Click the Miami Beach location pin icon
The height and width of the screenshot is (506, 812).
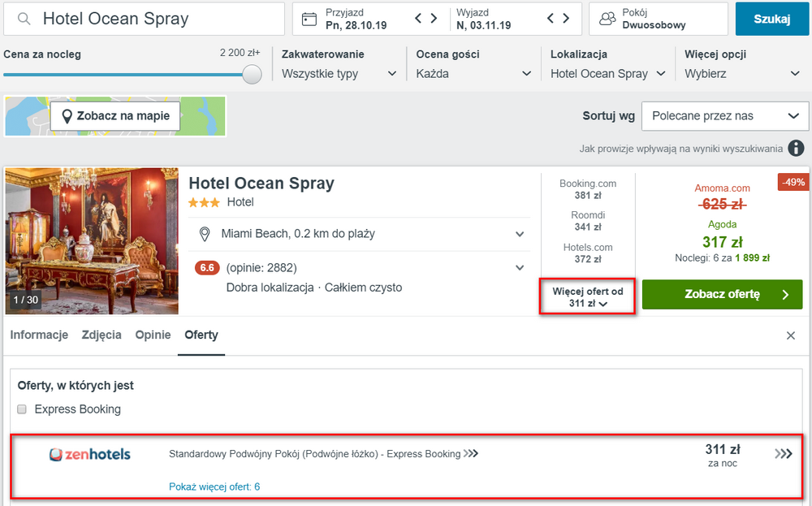click(205, 234)
